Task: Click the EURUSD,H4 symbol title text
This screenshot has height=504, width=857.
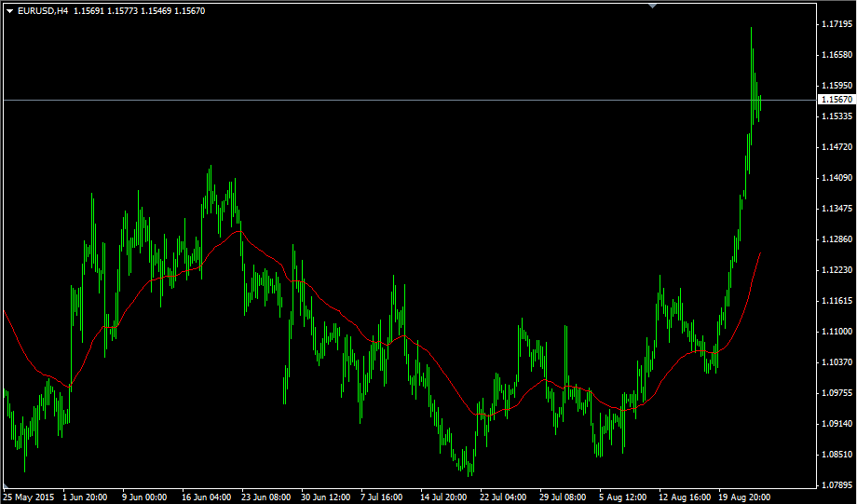Action: coord(43,11)
